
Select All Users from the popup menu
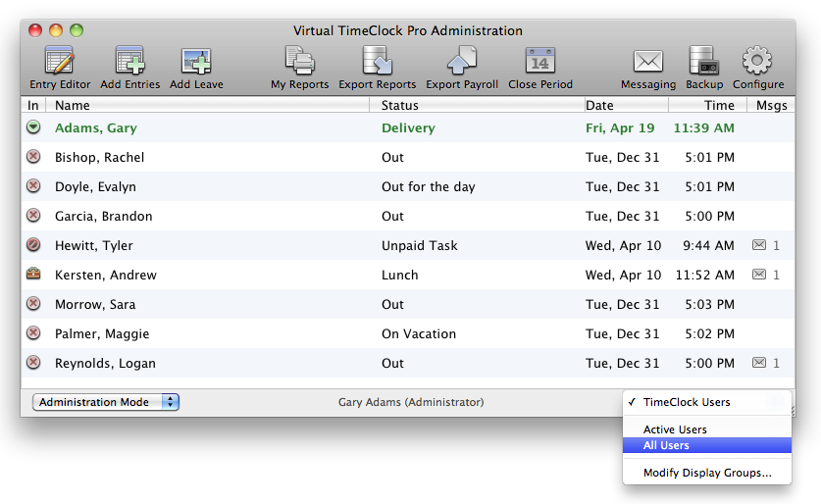click(x=666, y=445)
